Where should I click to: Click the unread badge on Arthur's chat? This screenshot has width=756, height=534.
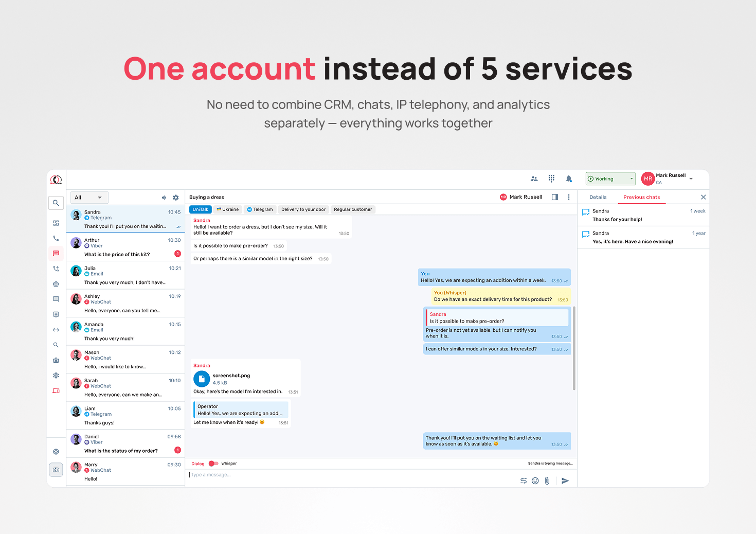pyautogui.click(x=177, y=254)
